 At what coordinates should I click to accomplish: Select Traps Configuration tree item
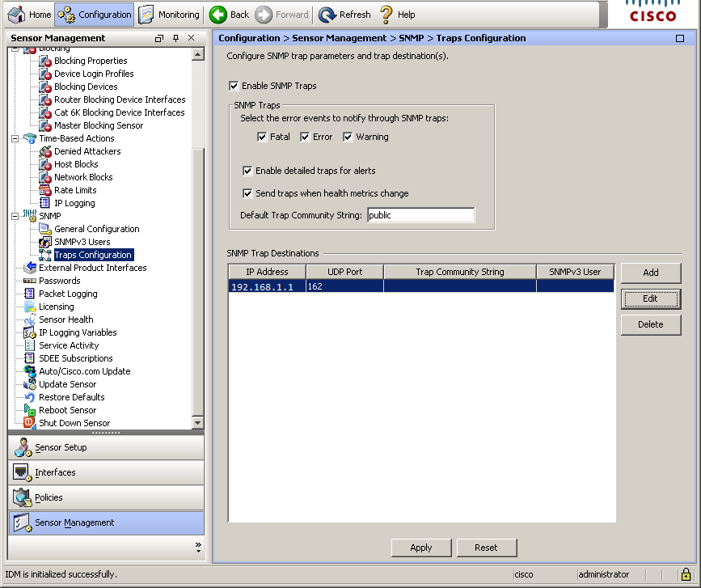coord(93,255)
